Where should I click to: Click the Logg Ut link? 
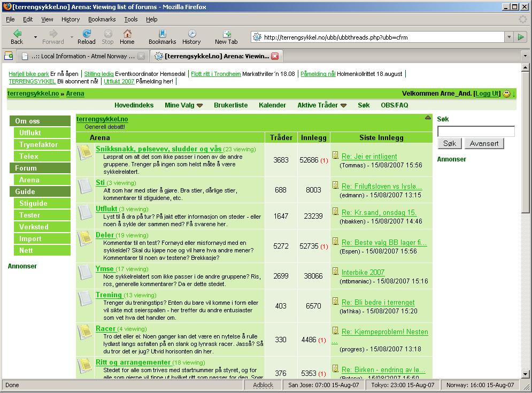(488, 94)
